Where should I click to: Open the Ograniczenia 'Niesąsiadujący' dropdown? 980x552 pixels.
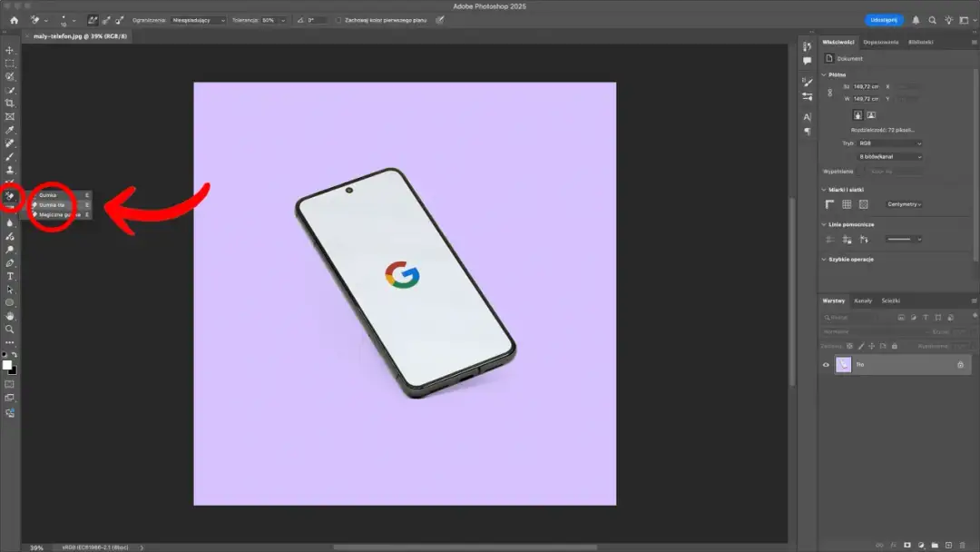pyautogui.click(x=198, y=20)
